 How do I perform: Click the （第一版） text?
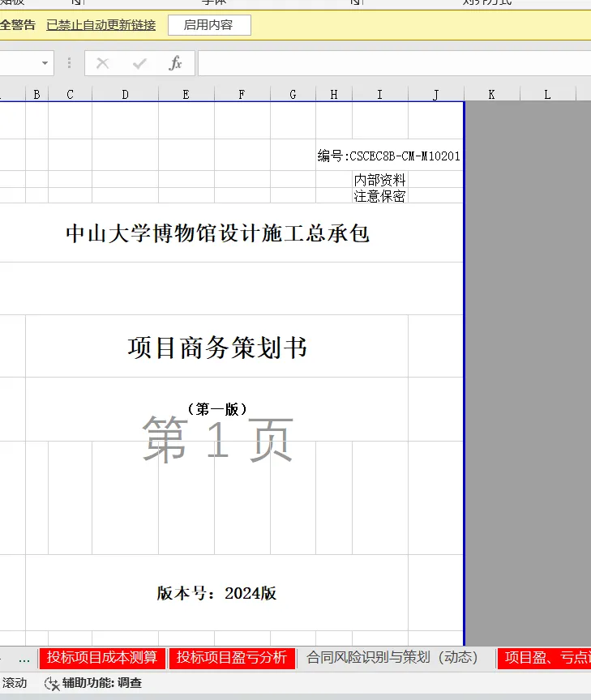coord(217,408)
